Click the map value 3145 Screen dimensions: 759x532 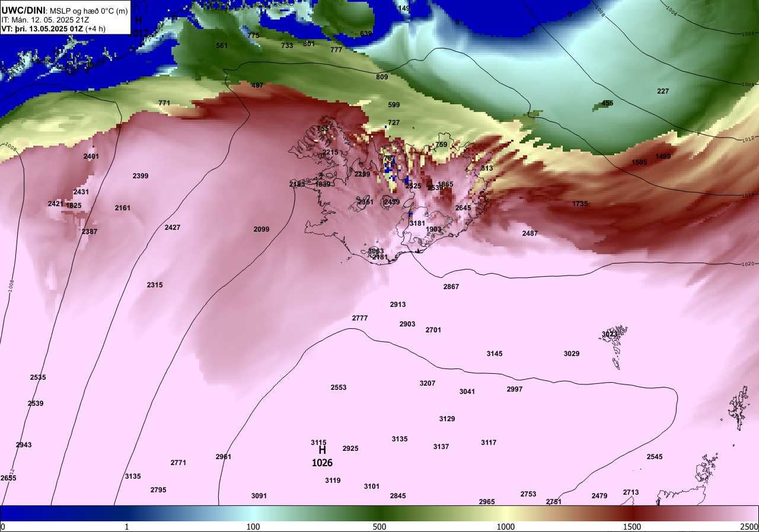pos(495,354)
